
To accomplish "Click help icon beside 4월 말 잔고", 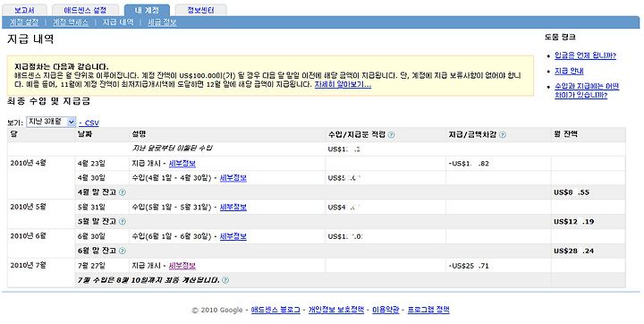I will [123, 192].
